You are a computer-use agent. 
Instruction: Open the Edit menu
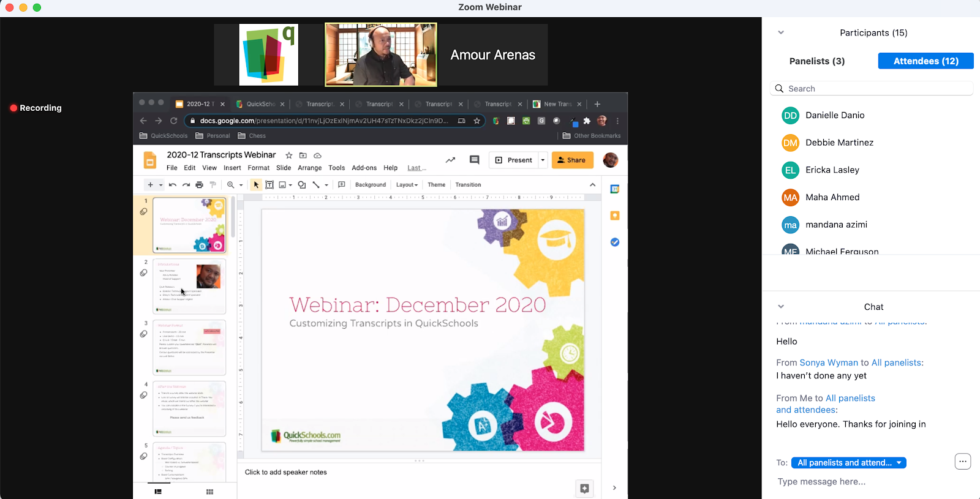(190, 168)
